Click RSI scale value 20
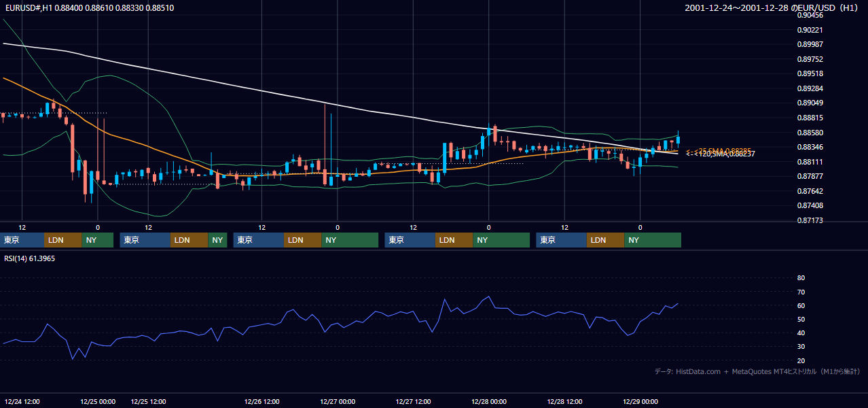The image size is (868, 408). [x=801, y=360]
